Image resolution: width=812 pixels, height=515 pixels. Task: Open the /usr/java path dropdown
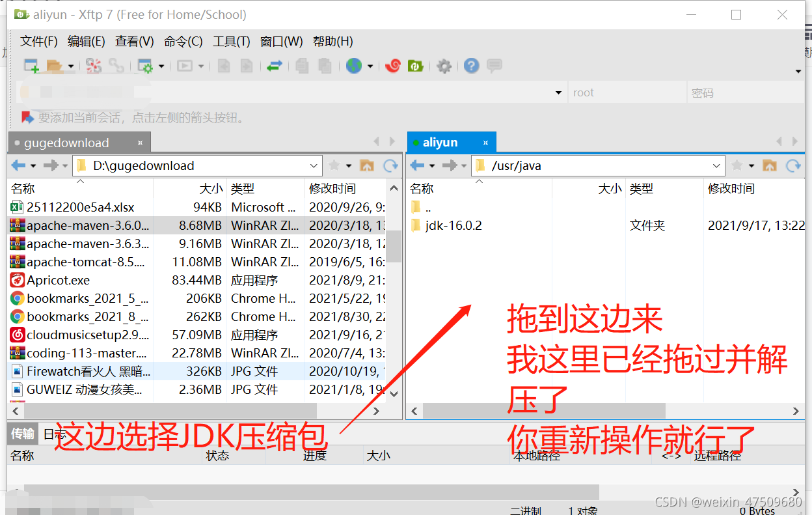[x=717, y=166]
